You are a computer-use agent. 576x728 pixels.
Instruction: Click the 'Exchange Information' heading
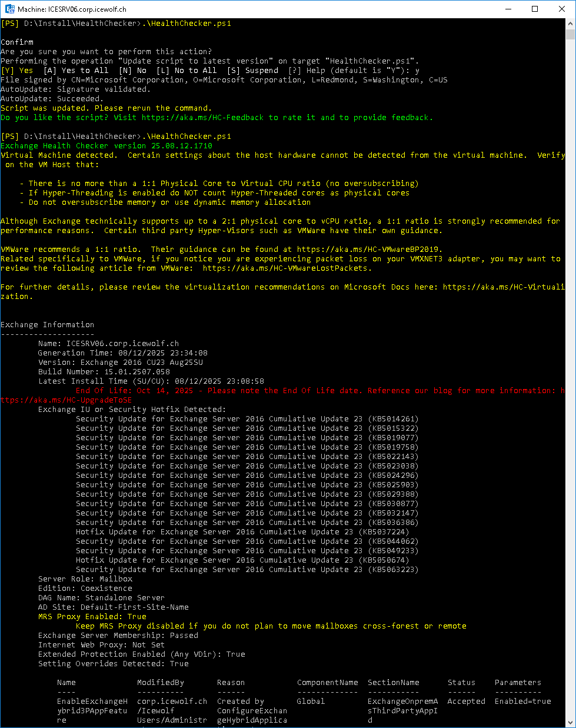point(47,325)
